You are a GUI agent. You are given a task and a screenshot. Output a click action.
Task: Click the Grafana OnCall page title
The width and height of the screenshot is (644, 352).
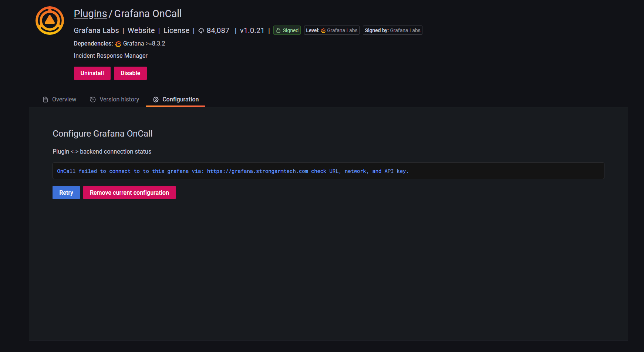[x=148, y=14]
